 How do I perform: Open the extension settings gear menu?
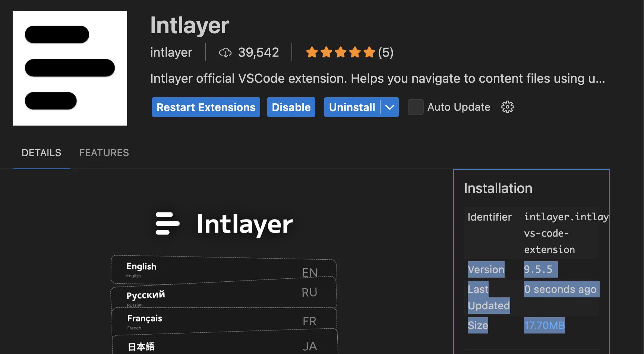507,107
